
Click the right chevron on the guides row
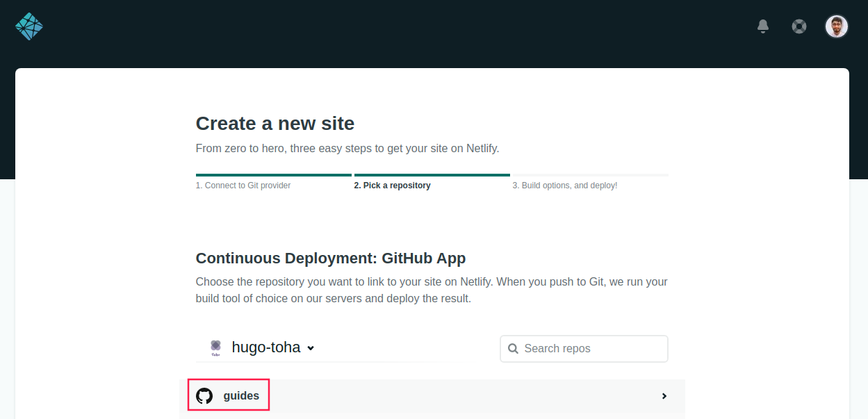coord(664,396)
